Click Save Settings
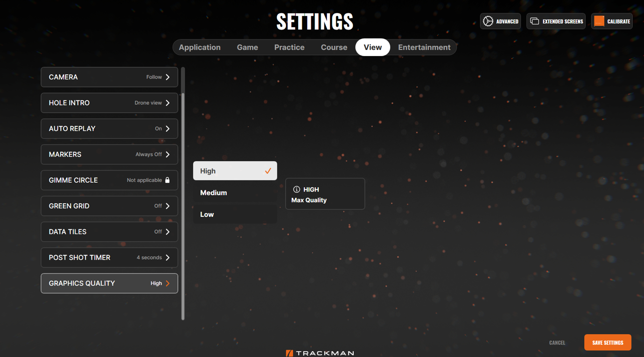Viewport: 644px width, 357px height. tap(608, 342)
